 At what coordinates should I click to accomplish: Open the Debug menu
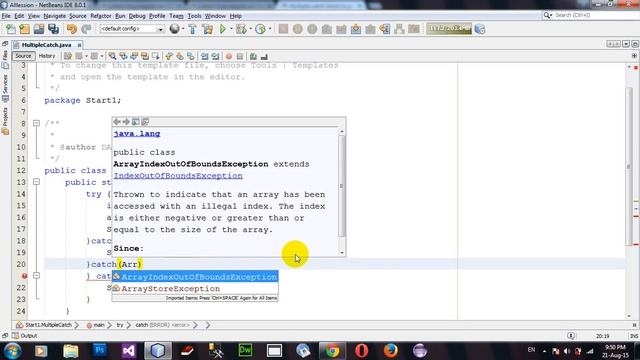pyautogui.click(x=137, y=16)
